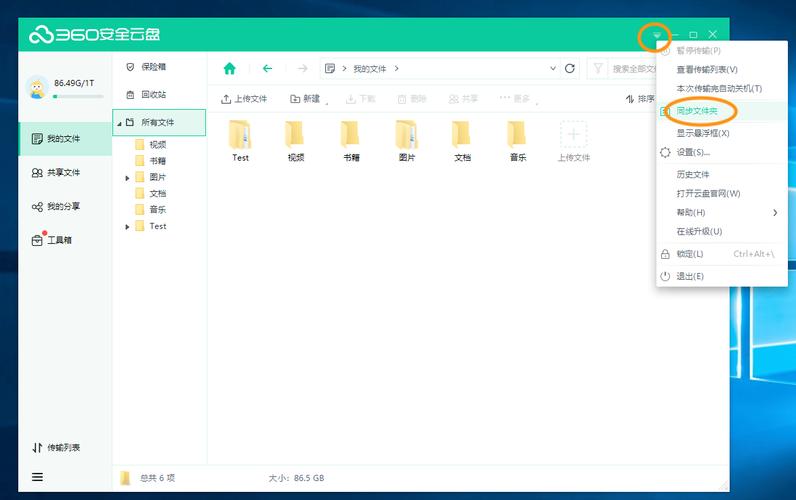Screen dimensions: 796x500
Task: Click the greyed 下载 toolbar button
Action: click(x=360, y=98)
